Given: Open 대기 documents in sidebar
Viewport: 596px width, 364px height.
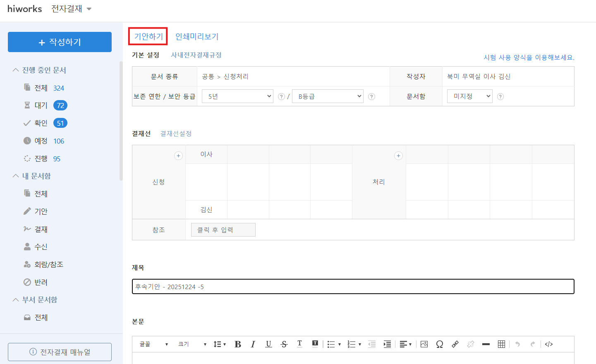Looking at the screenshot, I should (x=41, y=105).
